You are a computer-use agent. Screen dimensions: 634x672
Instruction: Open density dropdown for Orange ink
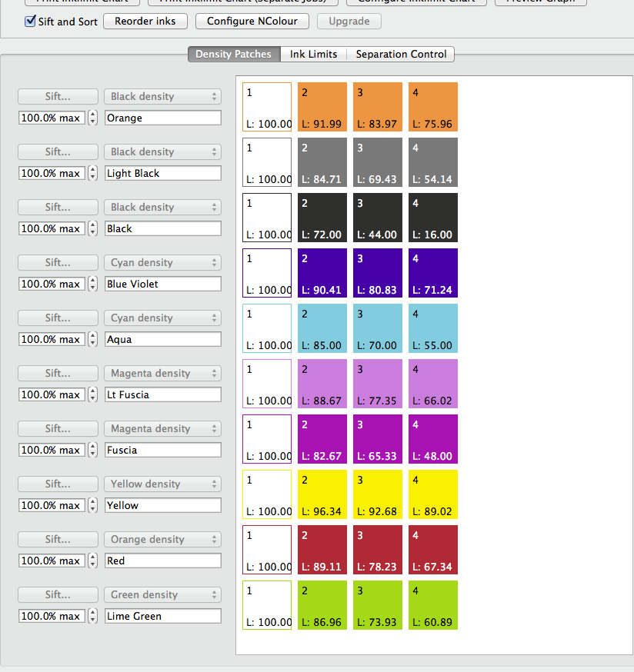[162, 96]
